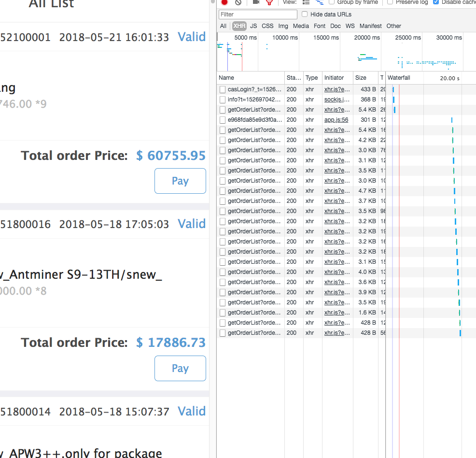This screenshot has width=476, height=458.
Task: Open the JS filter tab
Action: point(253,26)
